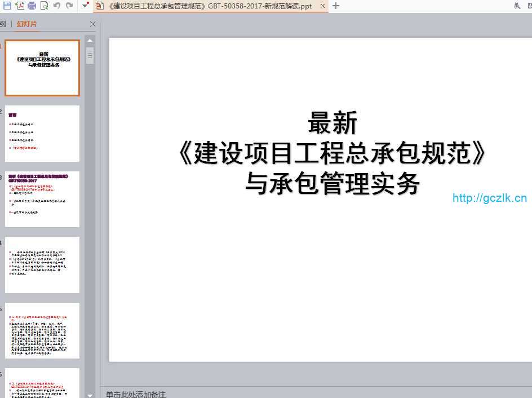This screenshot has height=398, width=532.
Task: Switch to the 幻灯片 tab
Action: pyautogui.click(x=26, y=24)
